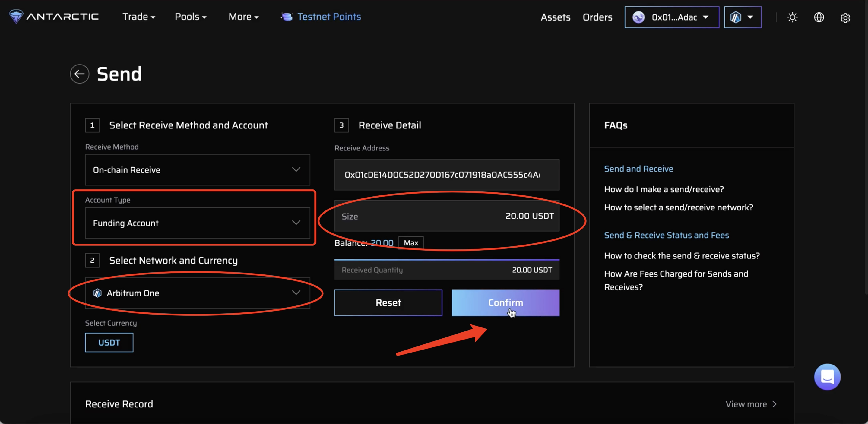This screenshot has width=868, height=424.
Task: Open FAQ about fees charged for sends
Action: [x=676, y=280]
